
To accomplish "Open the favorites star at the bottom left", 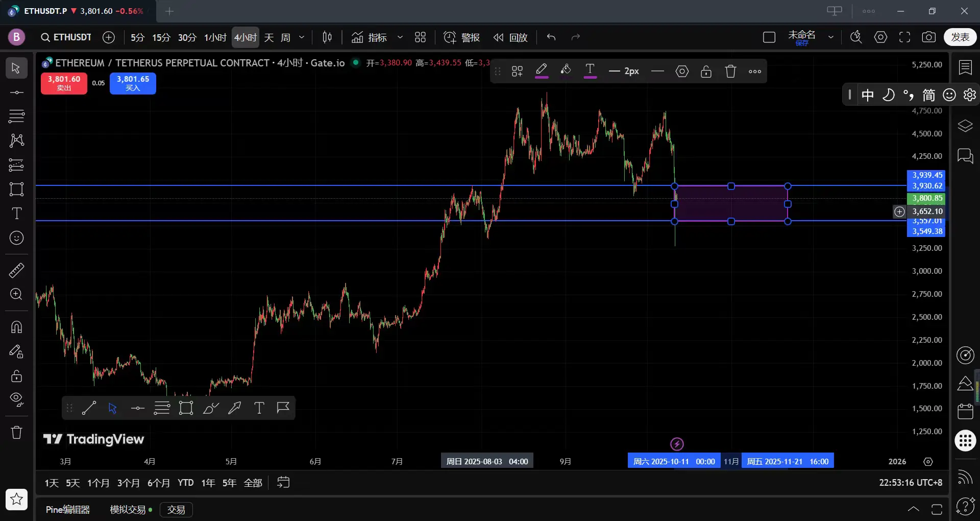I will [16, 499].
